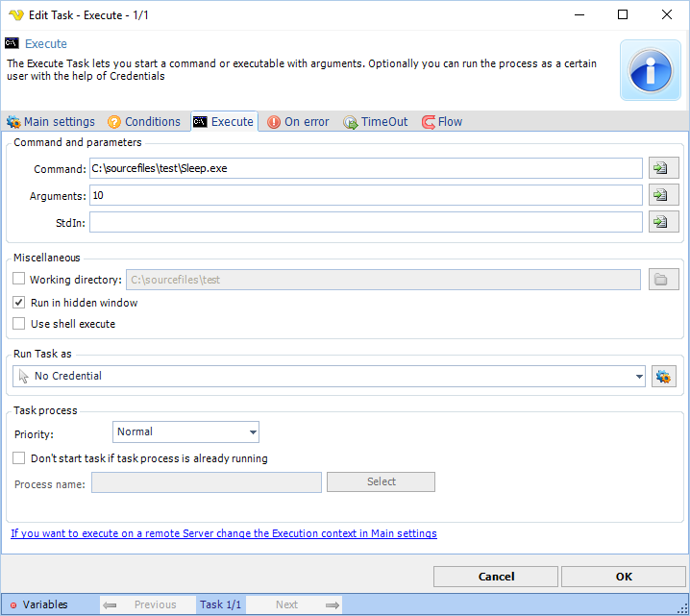Click the OK button
690x616 pixels.
click(x=624, y=577)
